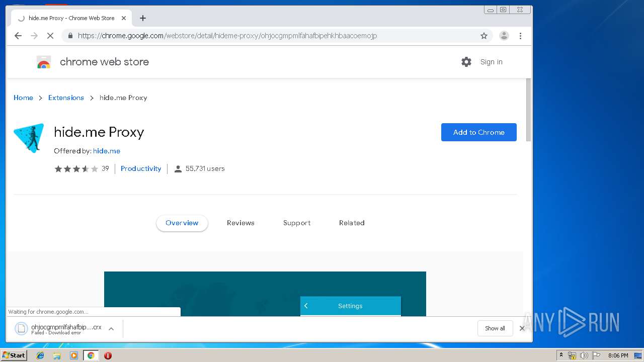Open a new browser tab

143,18
